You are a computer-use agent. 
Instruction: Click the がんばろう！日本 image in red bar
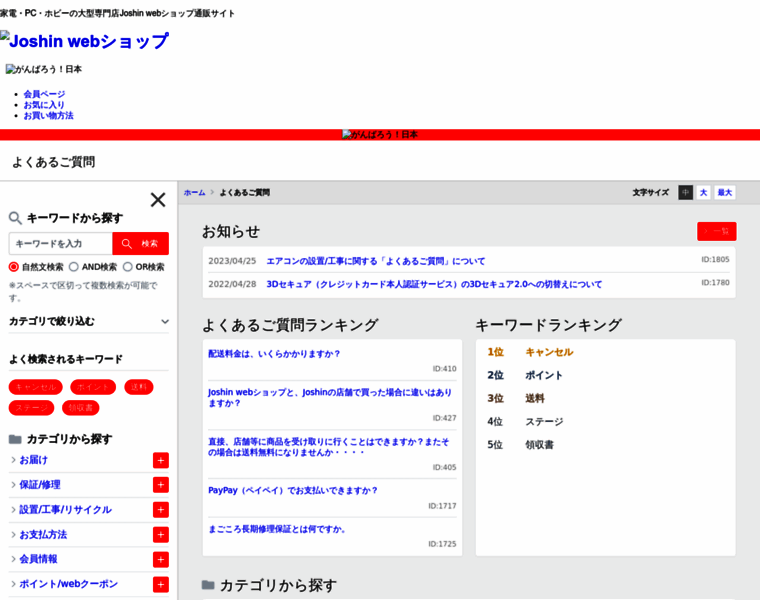(380, 135)
